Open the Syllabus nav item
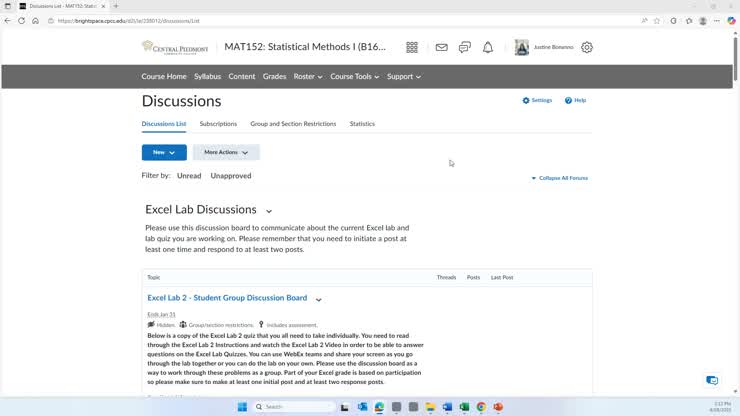The width and height of the screenshot is (740, 416). pos(207,76)
